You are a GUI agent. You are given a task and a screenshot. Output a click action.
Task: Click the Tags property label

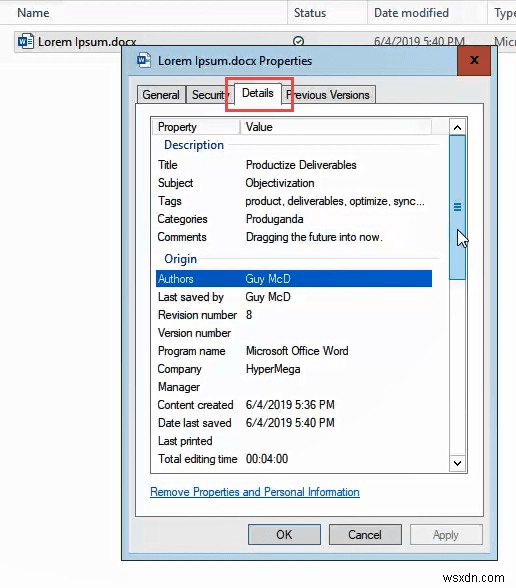tap(170, 201)
